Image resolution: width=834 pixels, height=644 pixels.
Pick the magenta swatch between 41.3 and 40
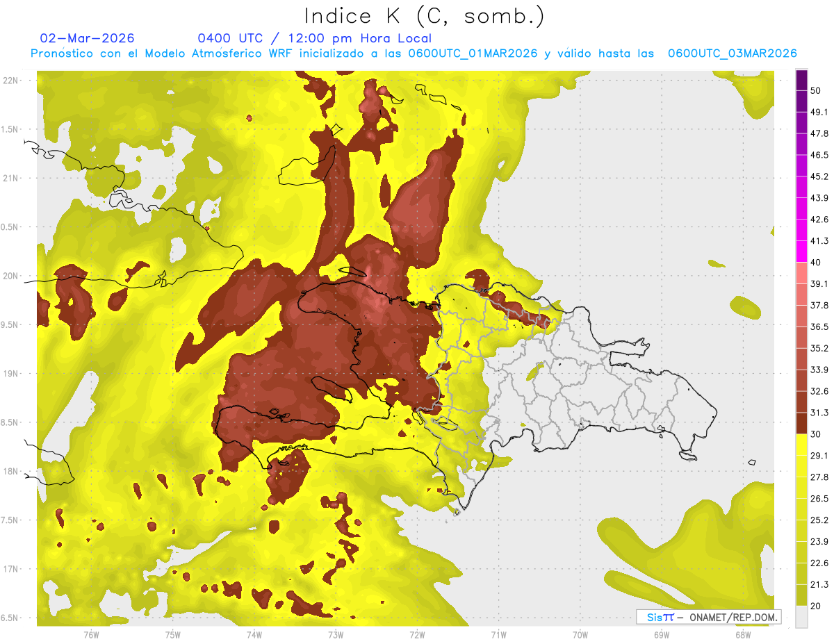point(801,251)
